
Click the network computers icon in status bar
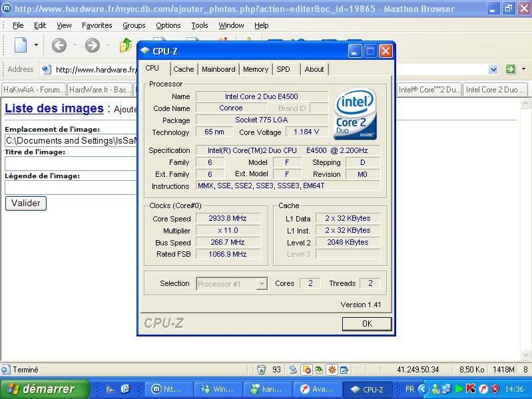(x=293, y=370)
